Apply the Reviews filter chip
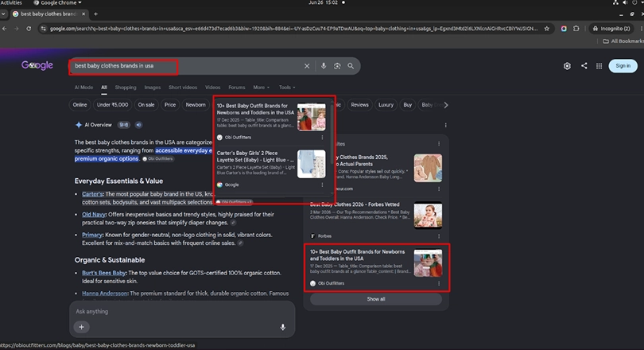The image size is (644, 350). [x=360, y=105]
